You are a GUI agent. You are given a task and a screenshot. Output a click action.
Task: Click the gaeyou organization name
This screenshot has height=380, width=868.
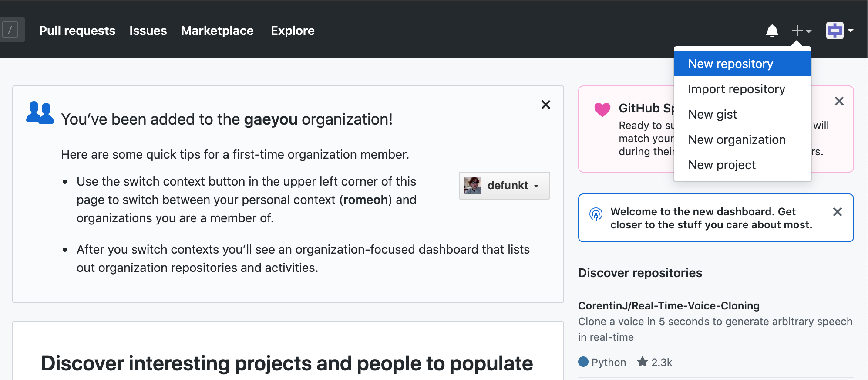click(271, 119)
